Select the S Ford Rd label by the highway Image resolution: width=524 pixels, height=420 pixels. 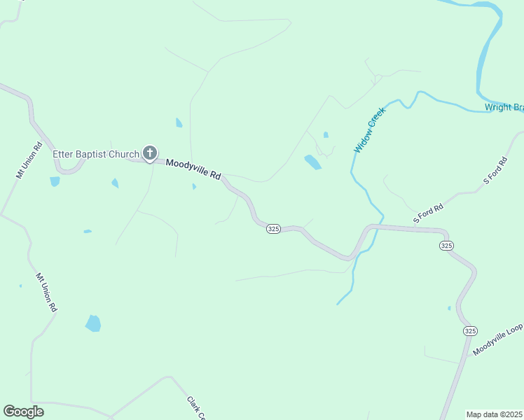(428, 213)
